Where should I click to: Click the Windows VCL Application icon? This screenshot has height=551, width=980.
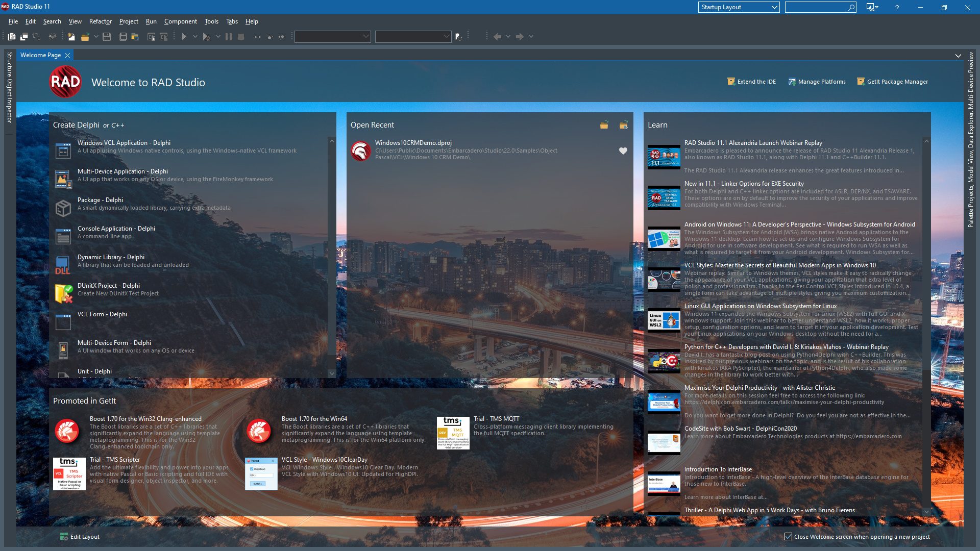[63, 151]
